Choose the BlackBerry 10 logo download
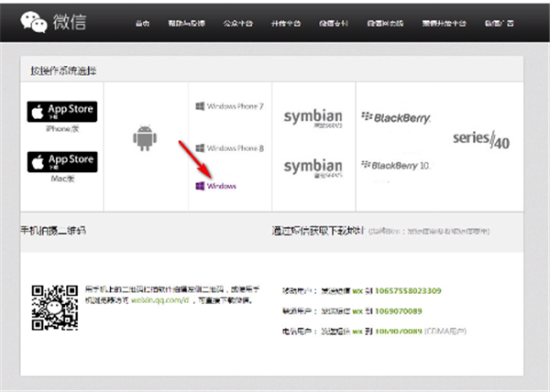The height and width of the screenshot is (392, 550). point(396,165)
